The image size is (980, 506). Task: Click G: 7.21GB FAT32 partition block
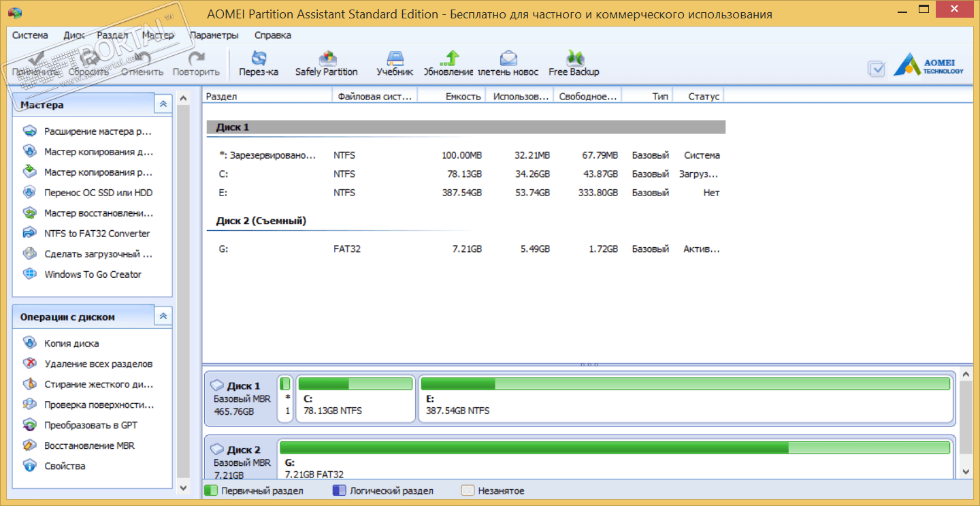click(615, 460)
